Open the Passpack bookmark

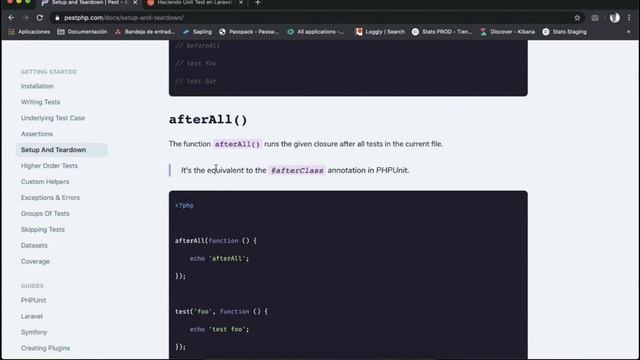(x=249, y=32)
